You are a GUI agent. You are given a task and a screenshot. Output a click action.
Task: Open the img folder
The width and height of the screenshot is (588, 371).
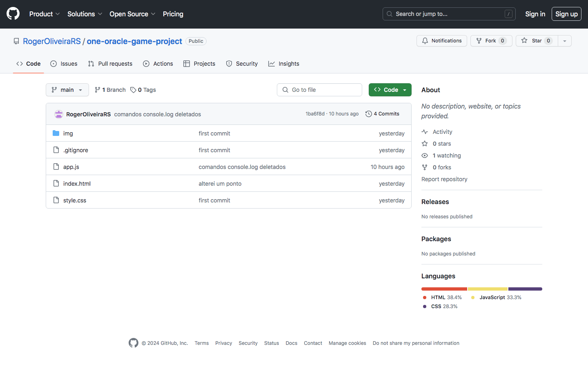click(x=68, y=133)
